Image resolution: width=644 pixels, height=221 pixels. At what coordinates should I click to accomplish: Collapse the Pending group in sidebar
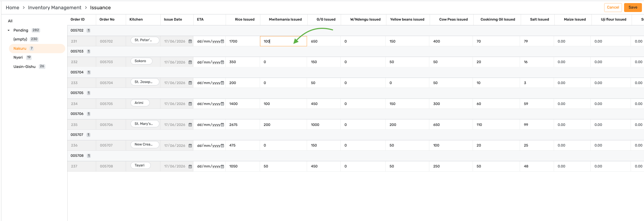click(9, 30)
